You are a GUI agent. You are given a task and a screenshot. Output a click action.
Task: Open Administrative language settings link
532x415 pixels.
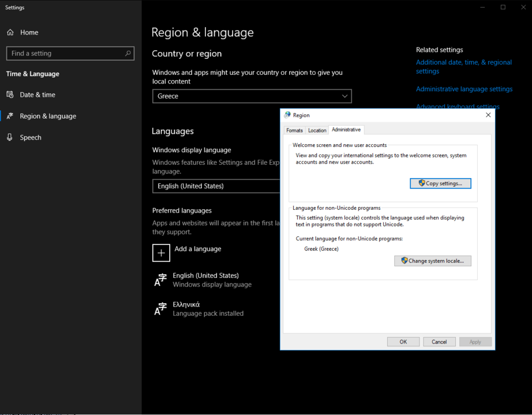[464, 89]
